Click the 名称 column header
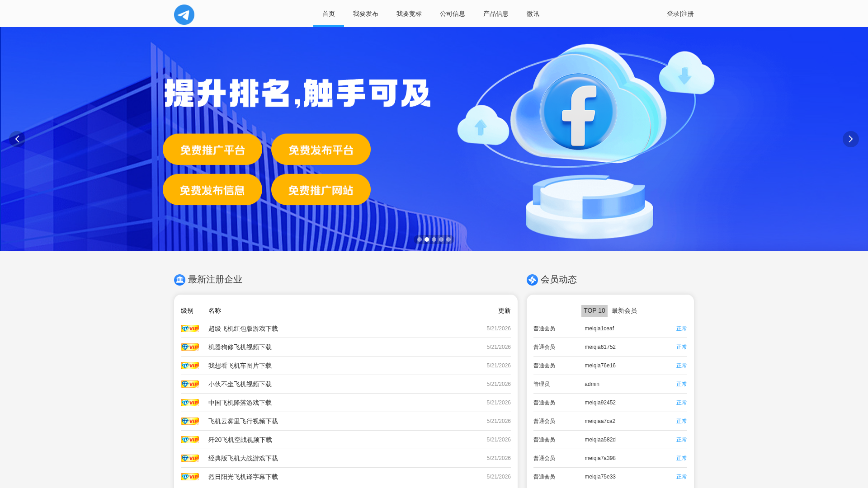This screenshot has width=868, height=488. [x=215, y=310]
